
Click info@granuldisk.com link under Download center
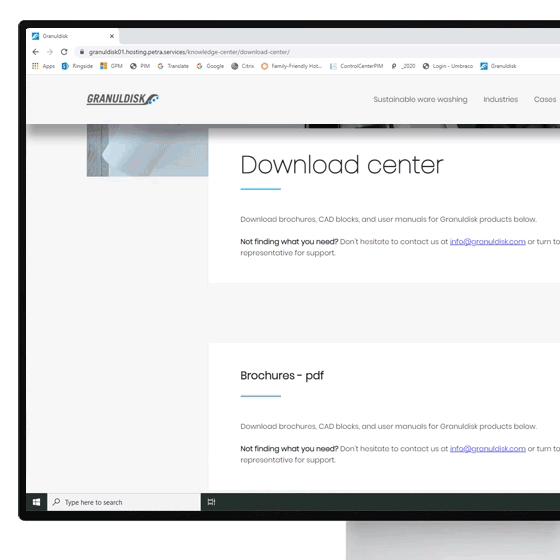tap(487, 242)
